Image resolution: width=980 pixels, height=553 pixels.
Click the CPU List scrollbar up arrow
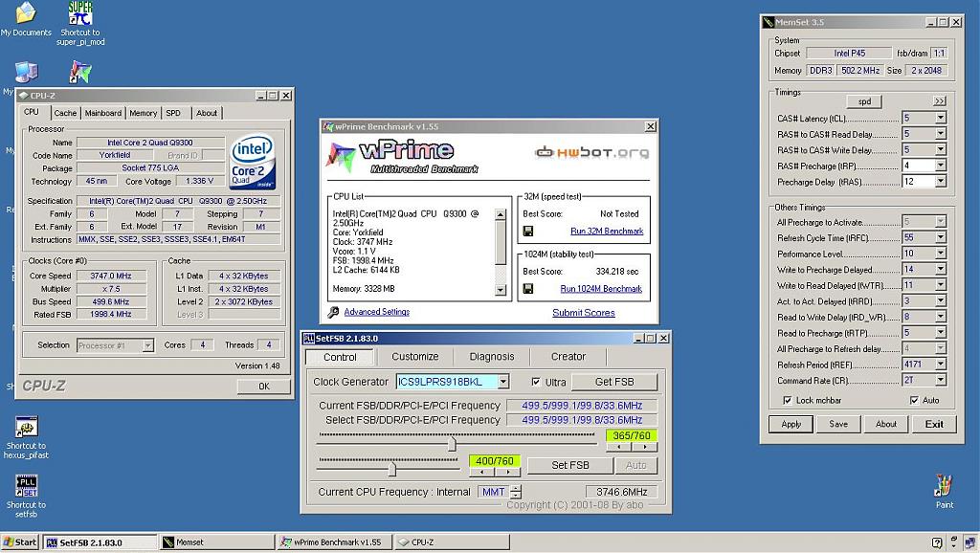point(500,214)
